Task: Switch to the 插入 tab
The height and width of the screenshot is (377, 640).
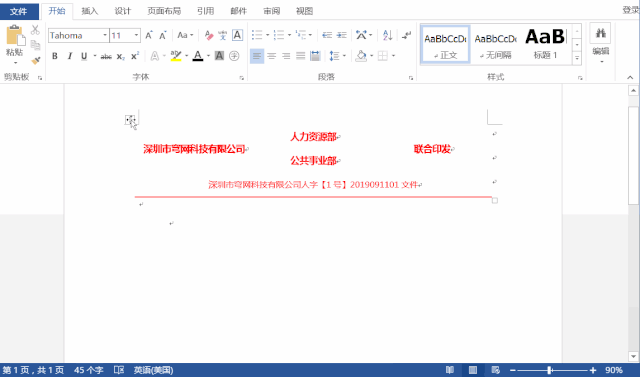Action: [90, 11]
